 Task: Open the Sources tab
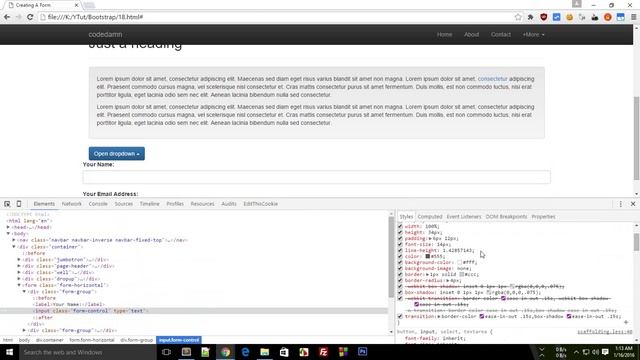[124, 204]
